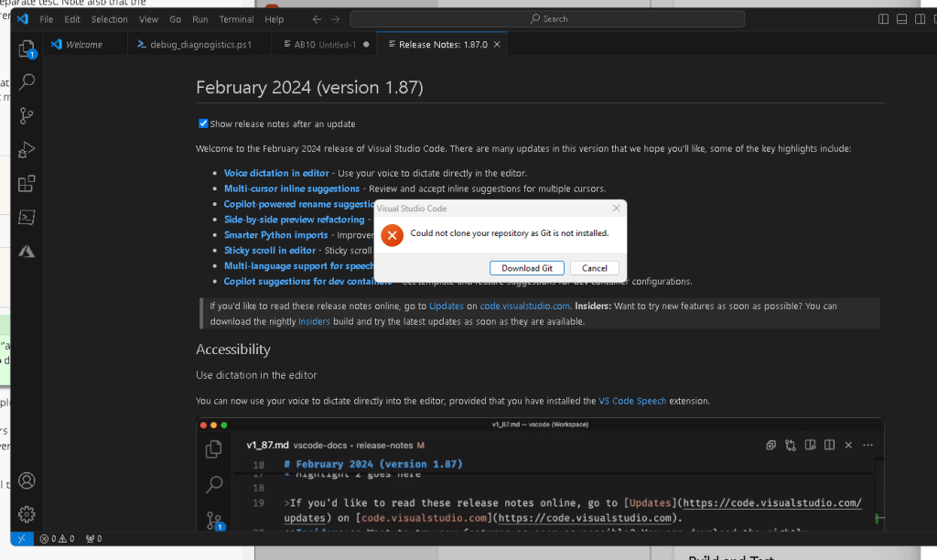This screenshot has height=560, width=937.
Task: Open the Search view in activity bar
Action: pyautogui.click(x=27, y=81)
